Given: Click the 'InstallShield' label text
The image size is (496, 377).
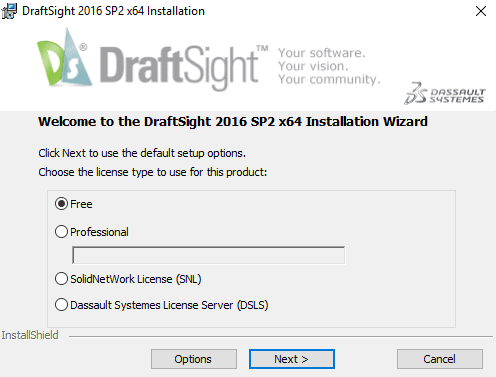Looking at the screenshot, I should click(30, 335).
